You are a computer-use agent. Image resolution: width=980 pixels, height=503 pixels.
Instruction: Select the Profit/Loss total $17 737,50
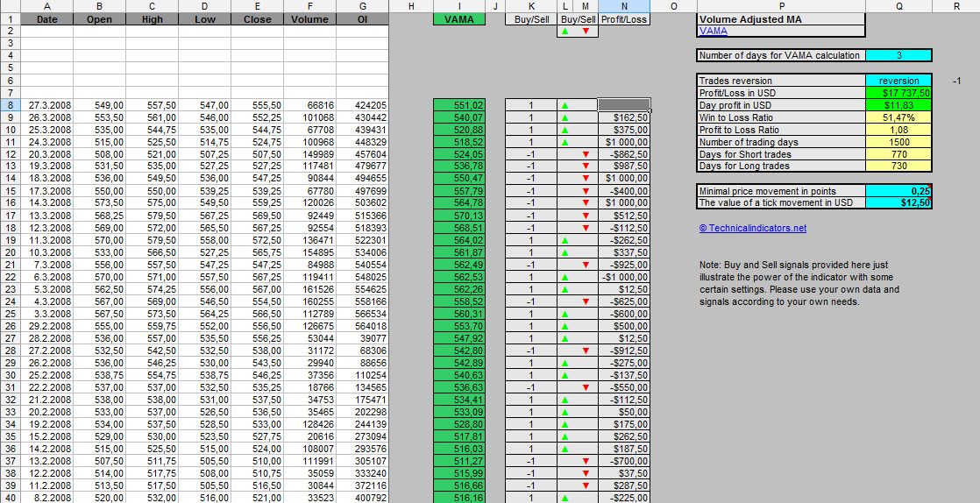[x=898, y=93]
